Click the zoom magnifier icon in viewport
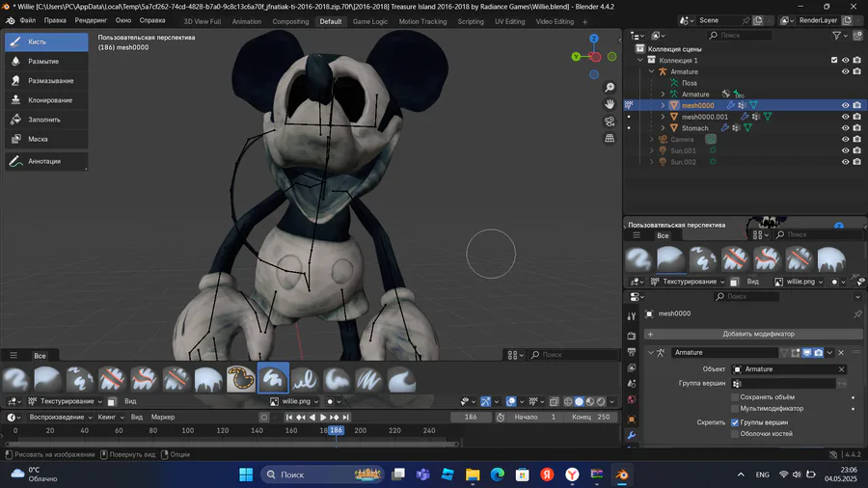Viewport: 868px width, 488px height. 610,88
